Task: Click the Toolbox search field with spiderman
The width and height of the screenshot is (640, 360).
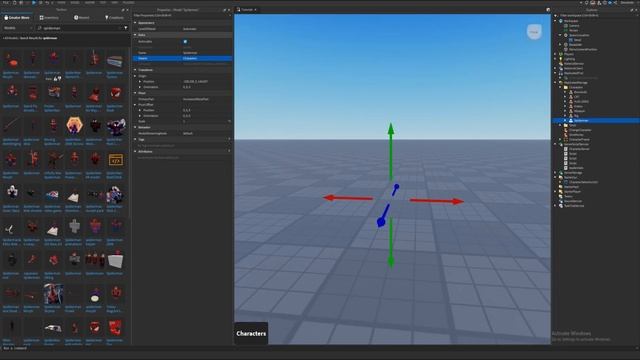Action: [x=80, y=28]
